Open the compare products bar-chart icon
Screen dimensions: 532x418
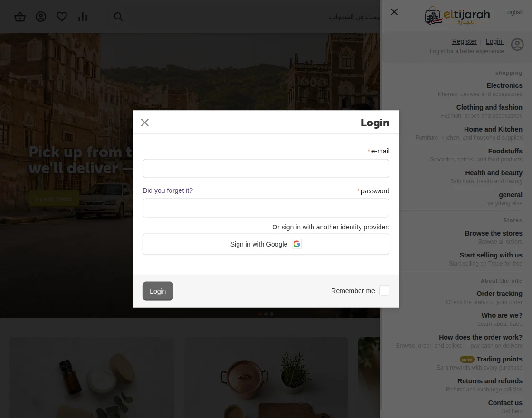click(83, 17)
